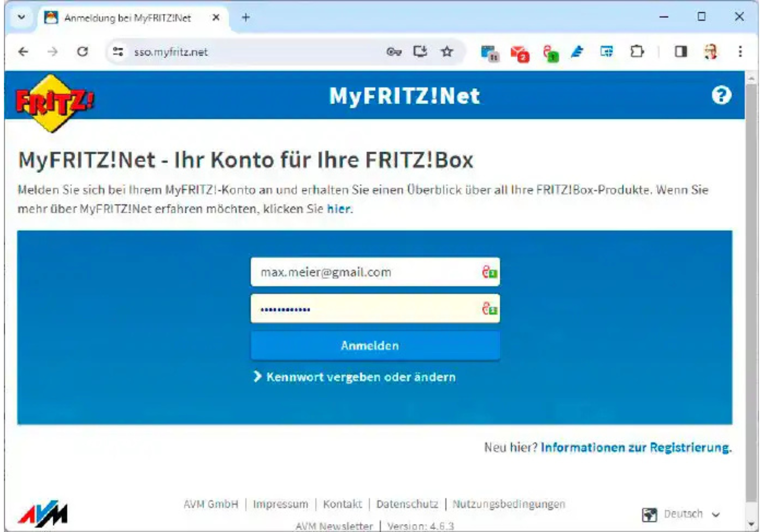This screenshot has width=765, height=532.
Task: Select the Anmeldung bei MyFRITZ!Net tab
Action: pos(132,18)
